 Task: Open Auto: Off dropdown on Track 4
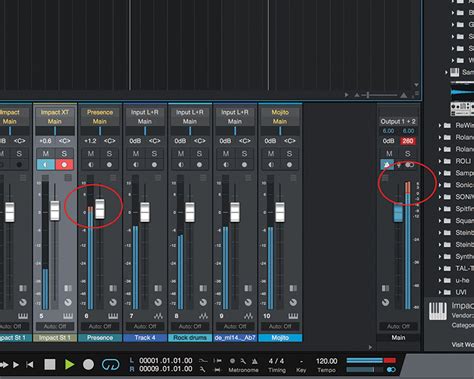[x=145, y=326]
